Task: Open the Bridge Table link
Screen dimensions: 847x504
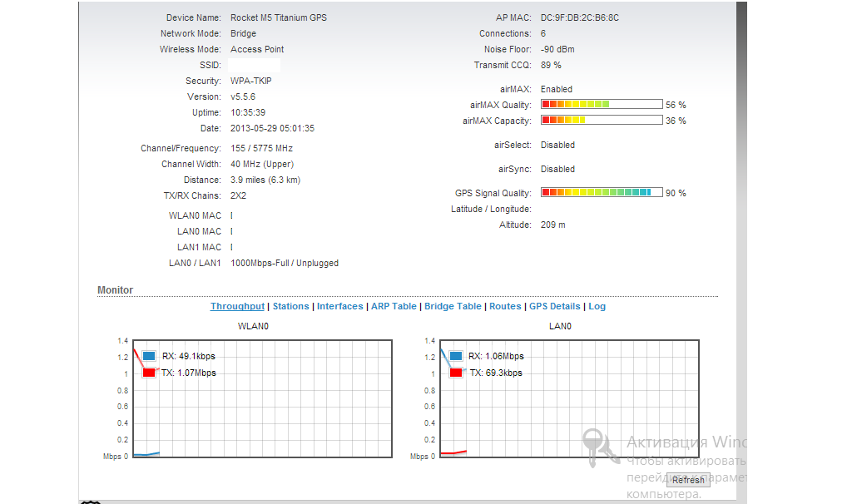Action: tap(453, 307)
